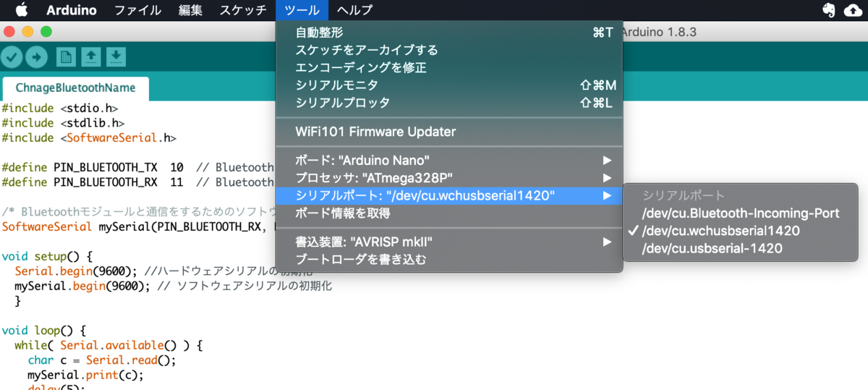Click the New sketch document icon

tap(66, 56)
